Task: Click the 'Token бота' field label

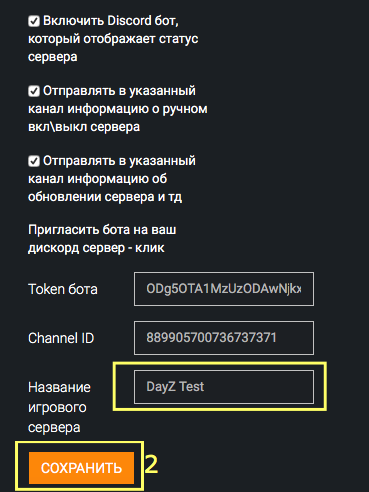Action: 63,289
